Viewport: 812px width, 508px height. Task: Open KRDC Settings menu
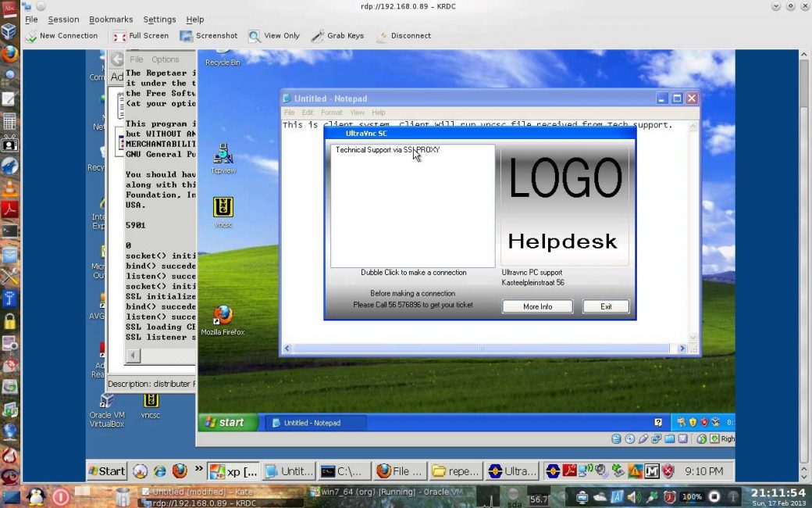[159, 20]
